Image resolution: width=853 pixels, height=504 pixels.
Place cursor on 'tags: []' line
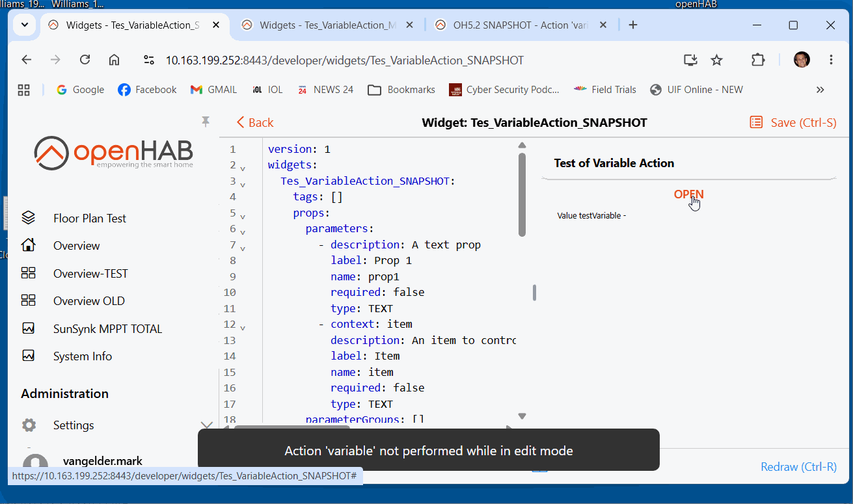coord(318,197)
